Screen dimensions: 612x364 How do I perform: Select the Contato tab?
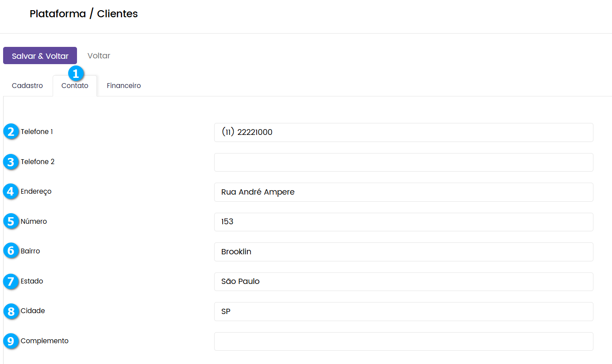[x=75, y=86]
